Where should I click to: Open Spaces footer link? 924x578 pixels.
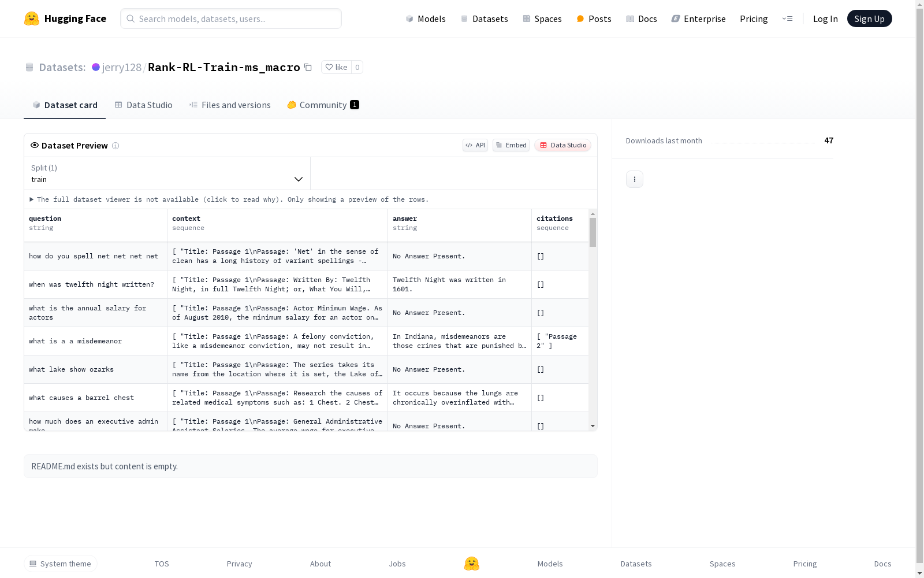click(722, 564)
